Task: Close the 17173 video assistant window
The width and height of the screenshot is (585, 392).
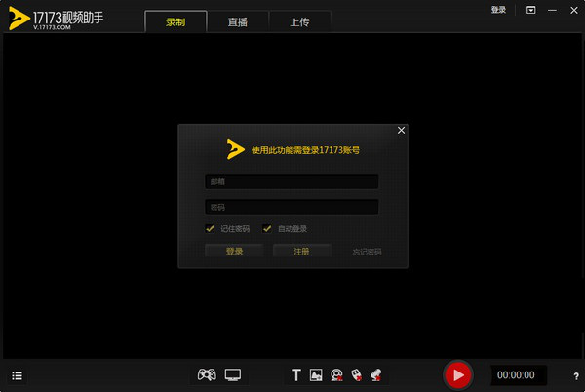Action: [x=574, y=10]
